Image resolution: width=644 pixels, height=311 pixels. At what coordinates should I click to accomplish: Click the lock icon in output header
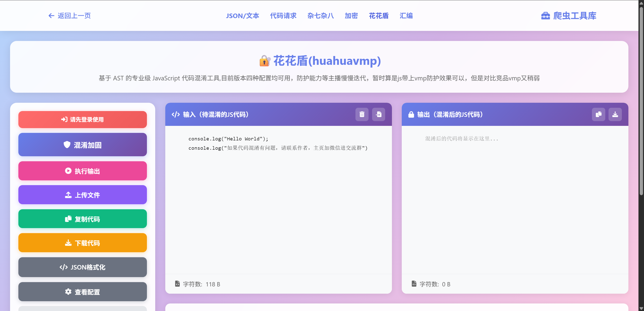click(411, 115)
